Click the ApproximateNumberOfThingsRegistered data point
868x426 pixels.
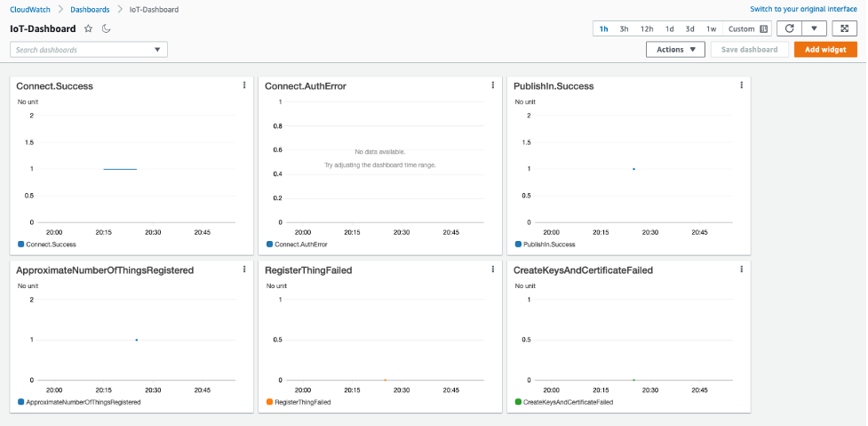coord(136,340)
